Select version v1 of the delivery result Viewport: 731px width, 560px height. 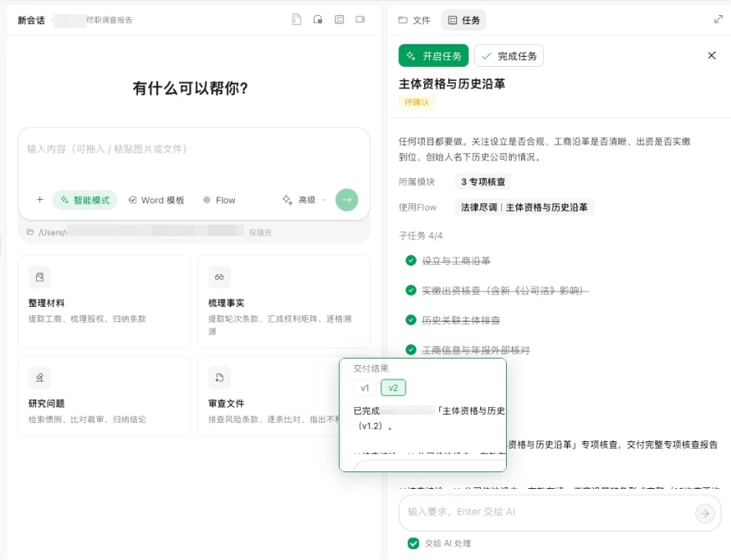tap(365, 388)
